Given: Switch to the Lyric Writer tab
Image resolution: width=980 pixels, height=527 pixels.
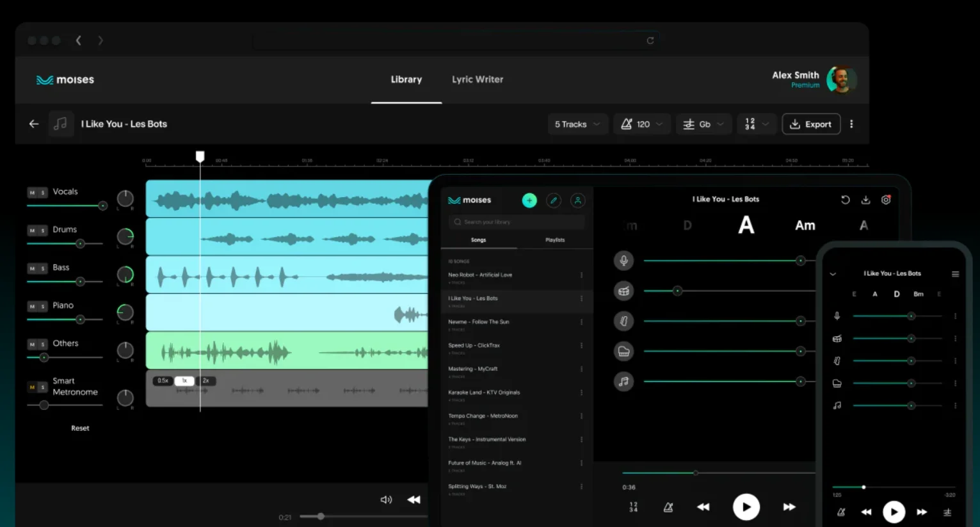Looking at the screenshot, I should click(478, 79).
